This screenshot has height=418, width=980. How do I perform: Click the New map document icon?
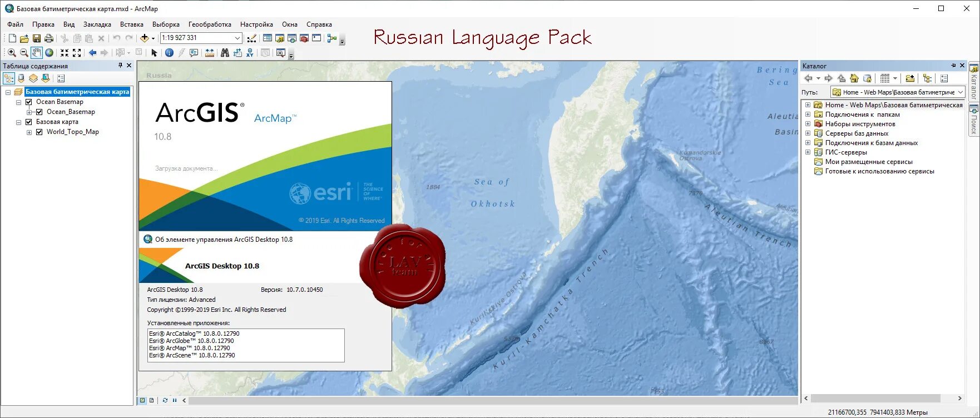(x=12, y=38)
